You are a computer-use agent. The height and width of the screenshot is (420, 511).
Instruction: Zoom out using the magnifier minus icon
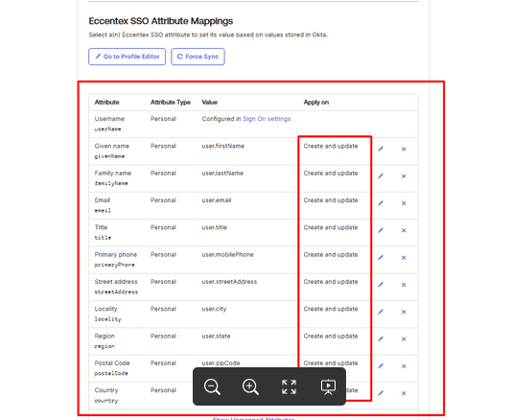pos(212,386)
